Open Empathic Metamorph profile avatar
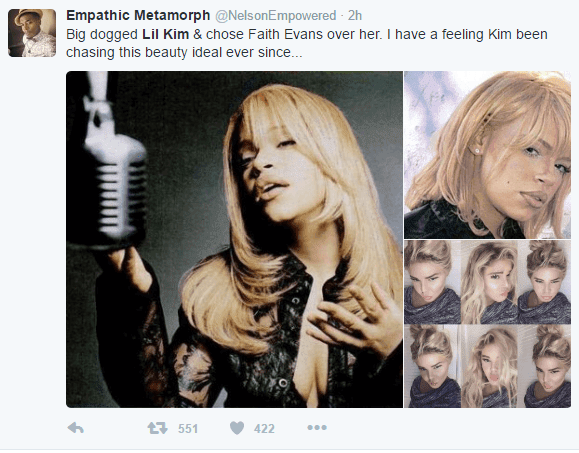Screen dimensions: 579x453 pos(32,33)
